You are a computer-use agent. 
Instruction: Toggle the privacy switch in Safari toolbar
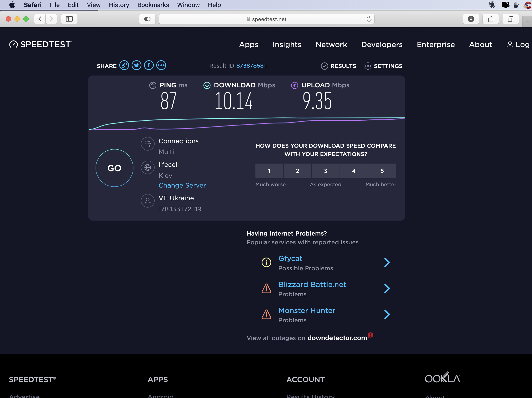(x=147, y=19)
